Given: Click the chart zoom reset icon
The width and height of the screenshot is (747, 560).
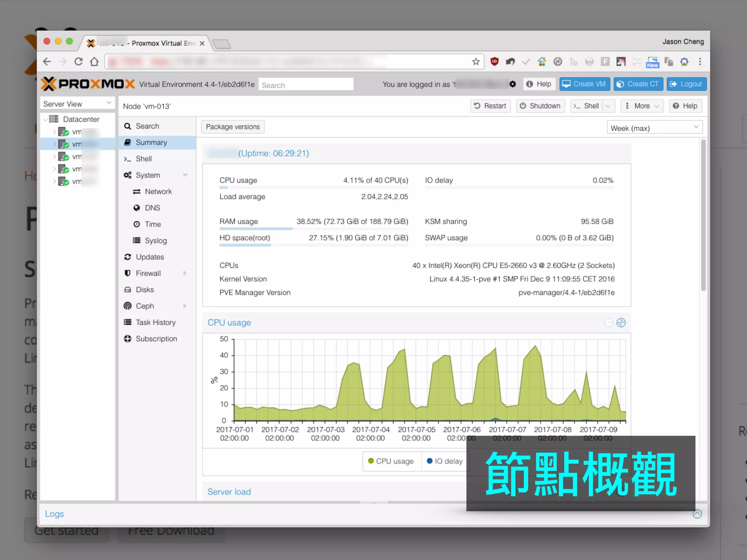Looking at the screenshot, I should [x=621, y=323].
